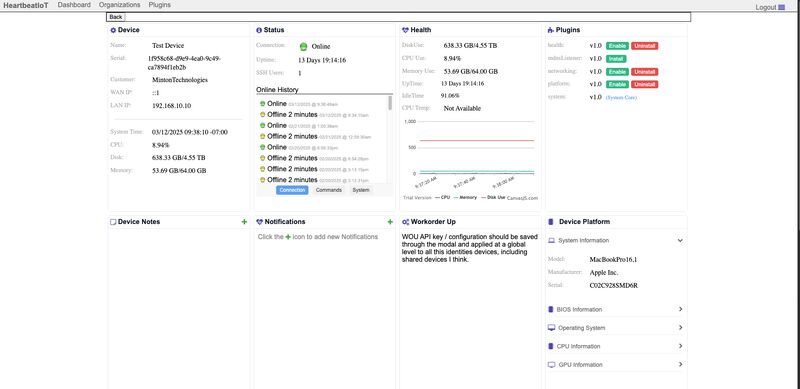The width and height of the screenshot is (800, 389).
Task: Expand BIOS Information with its chevron
Action: click(681, 309)
